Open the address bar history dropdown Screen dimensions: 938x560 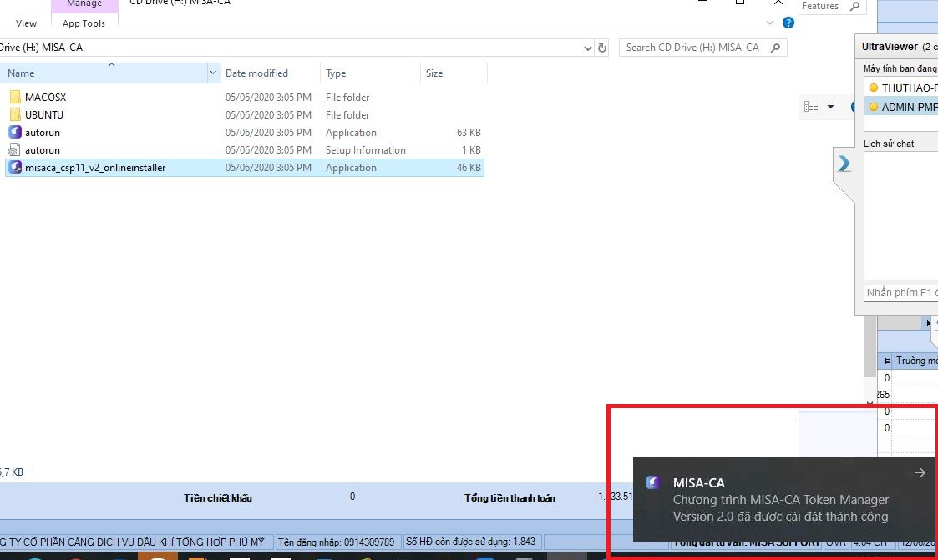pos(587,48)
